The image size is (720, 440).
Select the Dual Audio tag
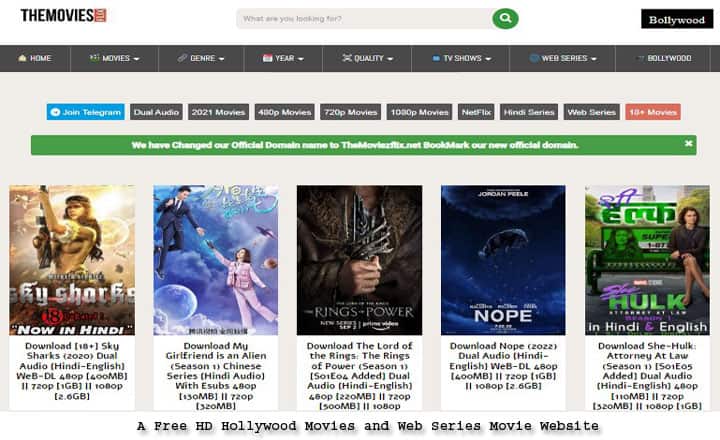[155, 112]
